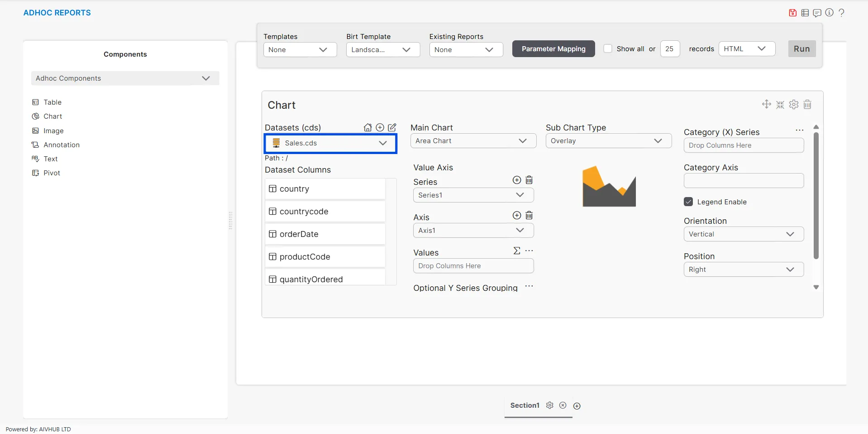Screen dimensions: 868x434
Task: Open the Main Chart type dropdown
Action: point(473,141)
